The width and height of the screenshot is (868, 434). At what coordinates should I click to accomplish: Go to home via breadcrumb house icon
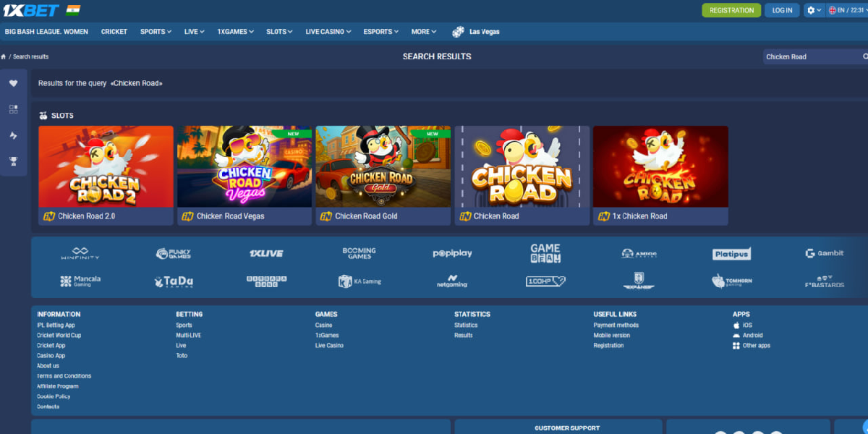tap(4, 56)
